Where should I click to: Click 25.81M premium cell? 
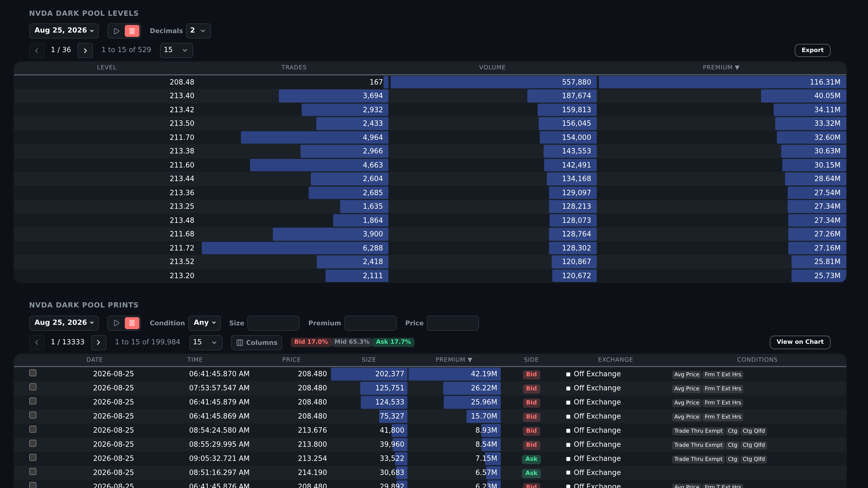coord(819,262)
